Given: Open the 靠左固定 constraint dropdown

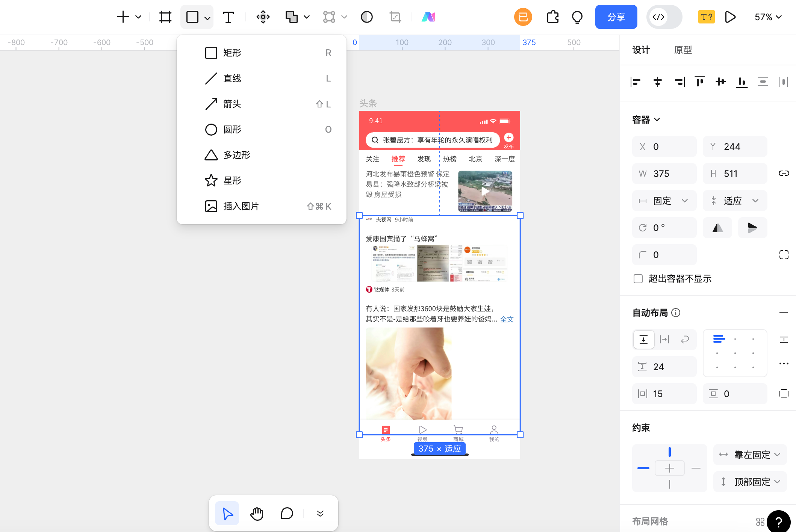Looking at the screenshot, I should [750, 455].
